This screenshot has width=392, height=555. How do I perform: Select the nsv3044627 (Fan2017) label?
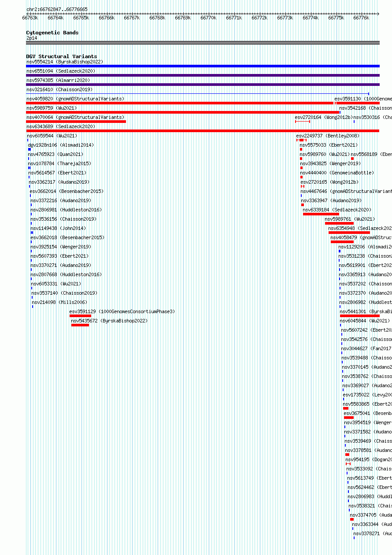[366, 348]
